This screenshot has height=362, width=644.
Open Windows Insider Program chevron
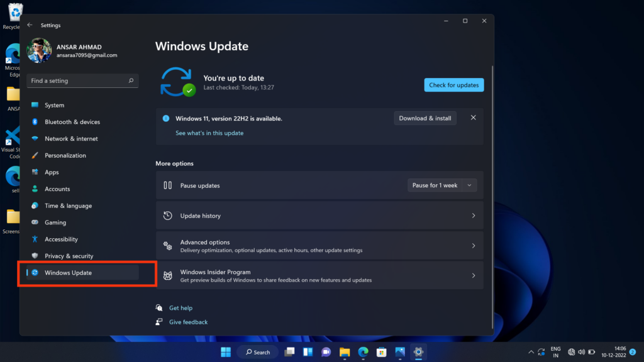click(x=474, y=275)
